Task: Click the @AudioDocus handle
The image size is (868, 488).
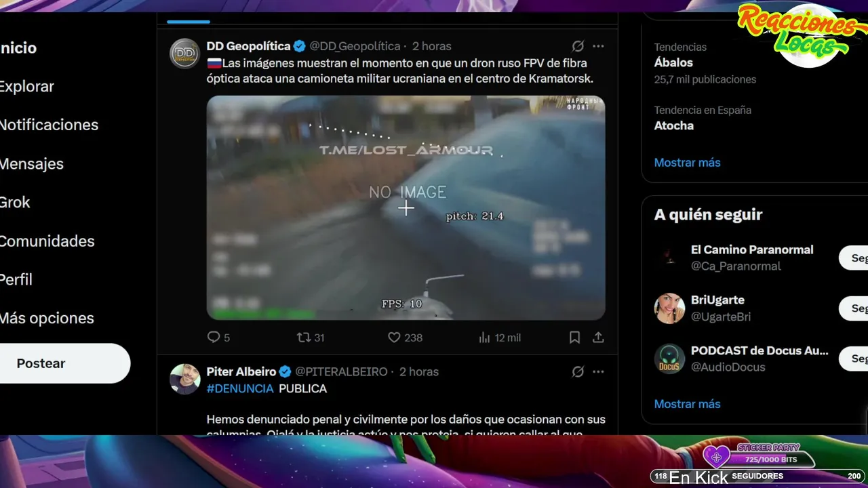Action: point(728,367)
